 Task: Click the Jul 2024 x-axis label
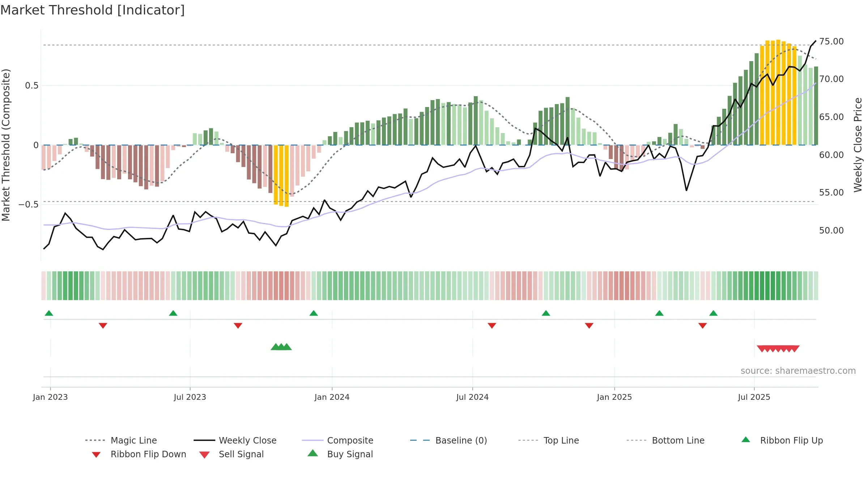(x=472, y=397)
